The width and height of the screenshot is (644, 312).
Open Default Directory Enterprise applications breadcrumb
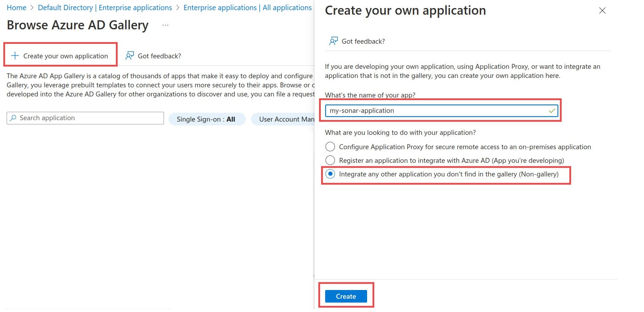(105, 7)
